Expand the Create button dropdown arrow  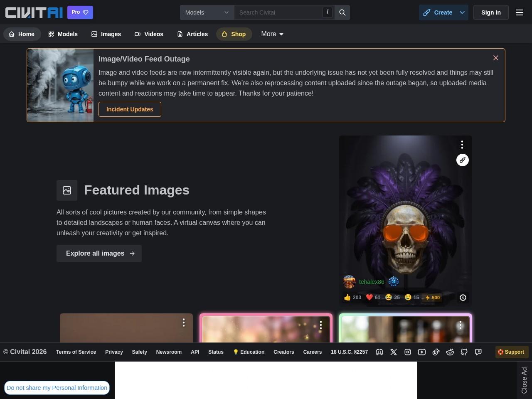462,12
